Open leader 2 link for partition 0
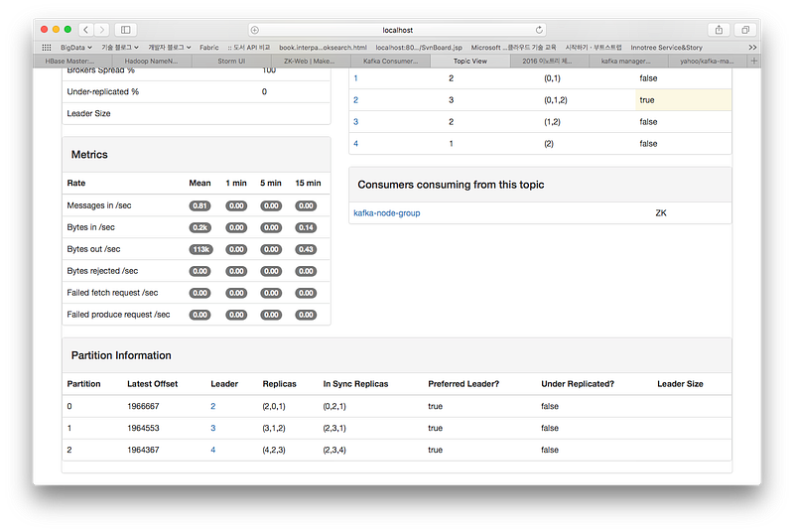 click(x=212, y=407)
